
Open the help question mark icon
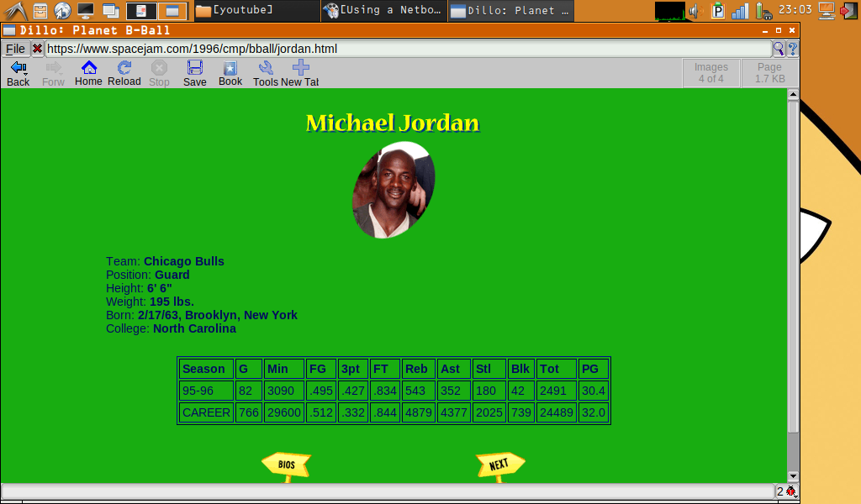792,49
